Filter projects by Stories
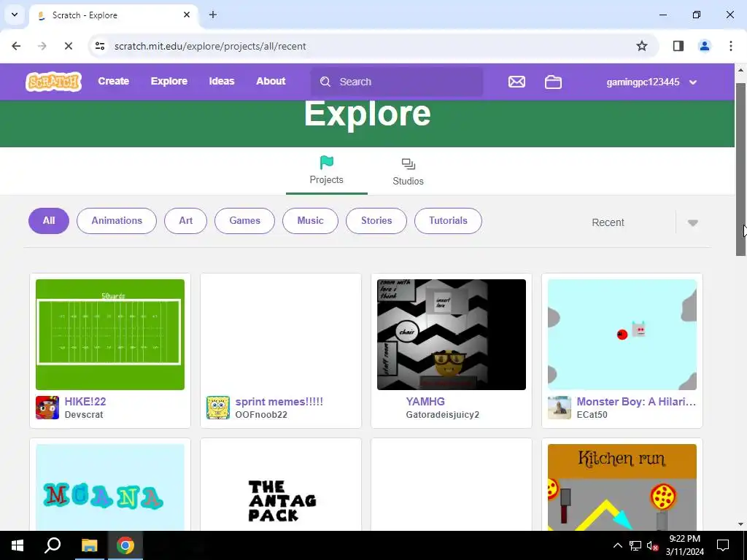 pyautogui.click(x=376, y=221)
